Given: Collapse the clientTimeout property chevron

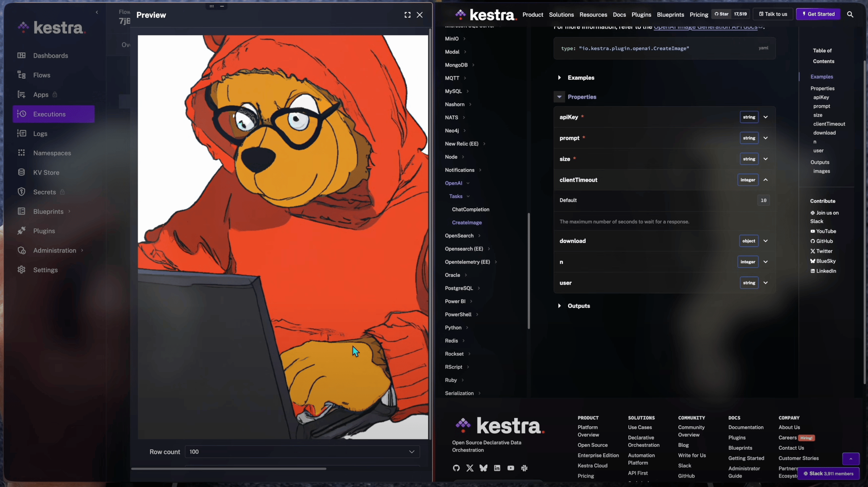Looking at the screenshot, I should pos(765,180).
